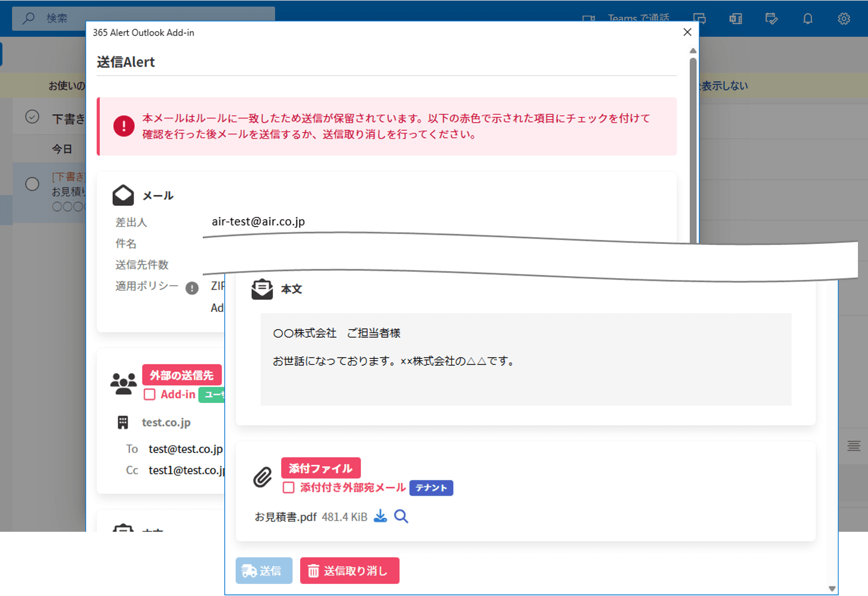Click the 送信取り消し cancel send button
This screenshot has height=596, width=868.
click(350, 570)
